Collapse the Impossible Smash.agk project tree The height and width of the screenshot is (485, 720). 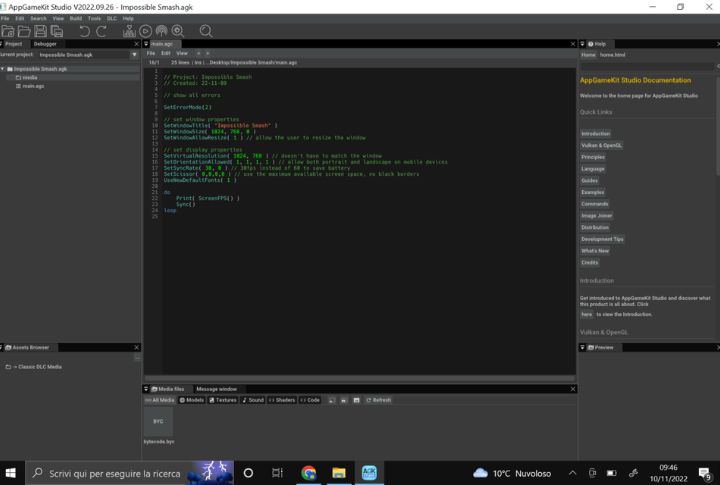(x=4, y=69)
